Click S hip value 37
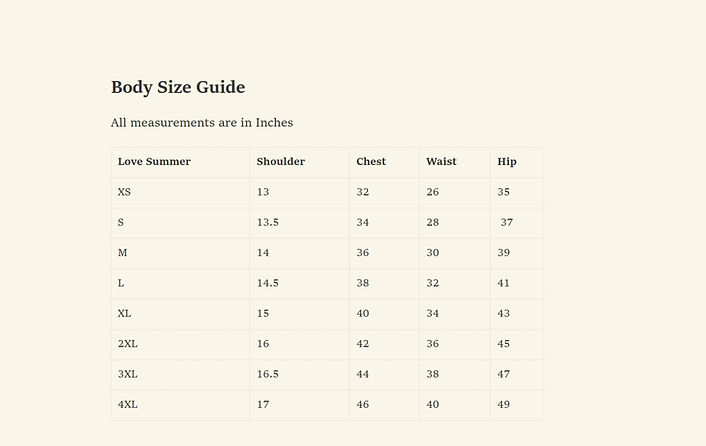706x446 pixels. click(x=507, y=222)
